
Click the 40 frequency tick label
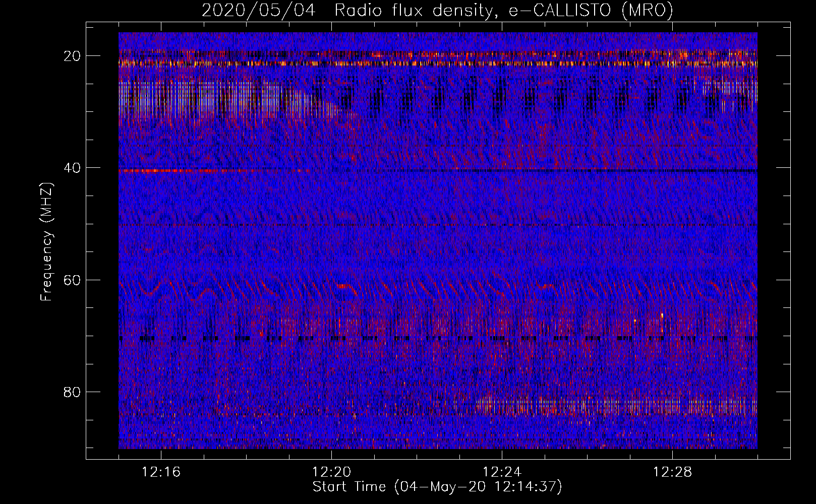coord(72,167)
